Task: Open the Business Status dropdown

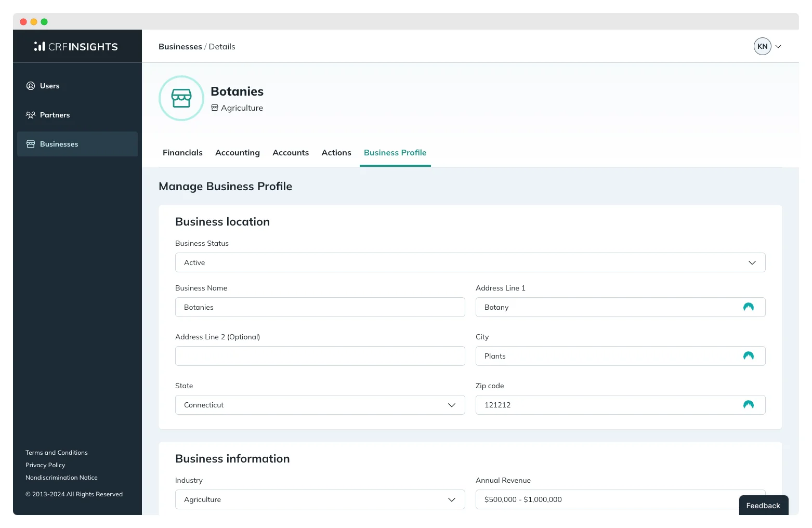Action: click(470, 262)
